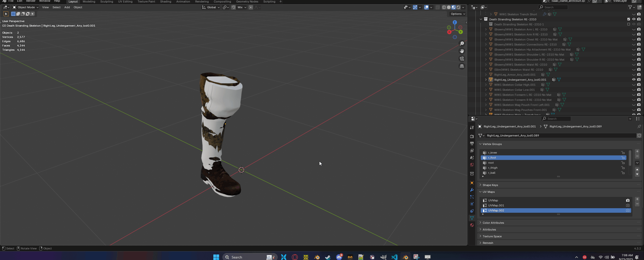Click the viewport Options button
This screenshot has width=644, height=260.
458,14
